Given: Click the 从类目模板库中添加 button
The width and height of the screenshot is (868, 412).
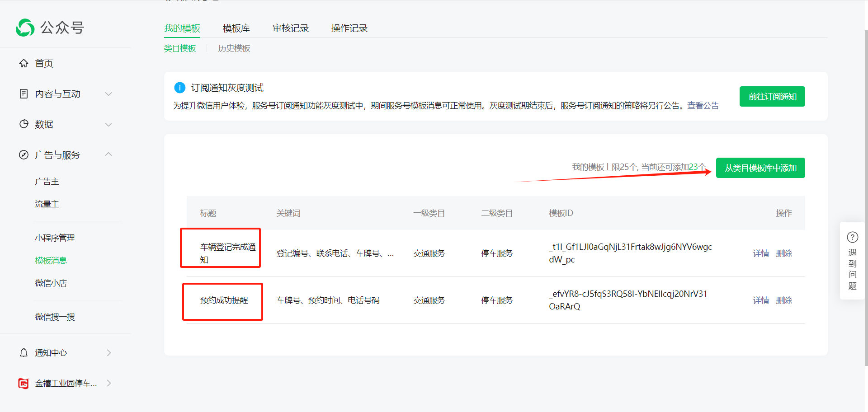Looking at the screenshot, I should pyautogui.click(x=760, y=168).
